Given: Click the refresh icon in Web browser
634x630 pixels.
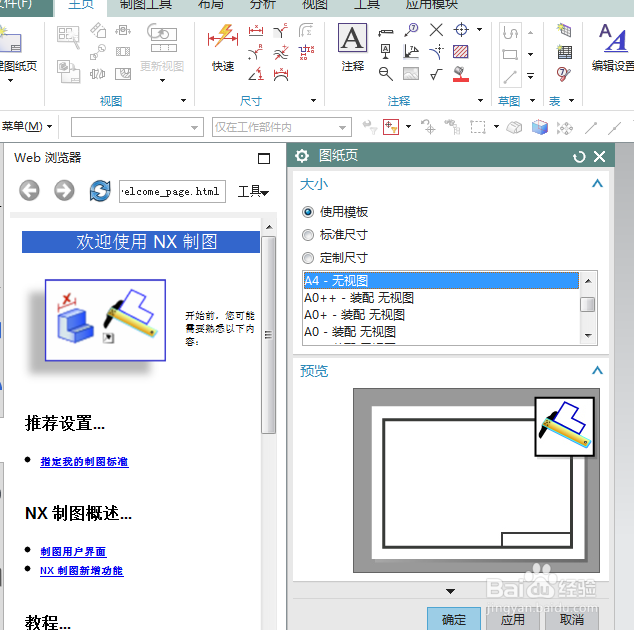Looking at the screenshot, I should (x=99, y=190).
